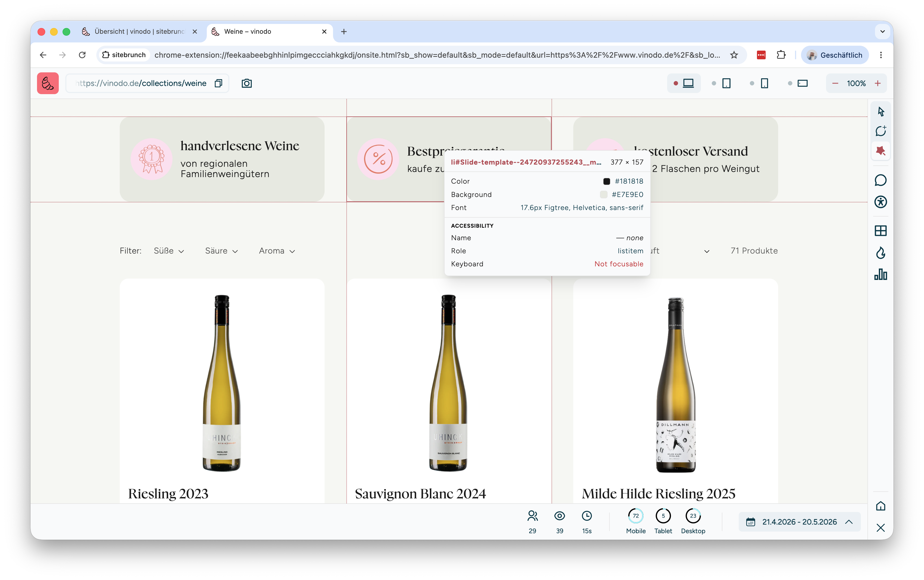Click the visitors people icon showing 29
Screen dimensions: 924x580
[x=532, y=516]
